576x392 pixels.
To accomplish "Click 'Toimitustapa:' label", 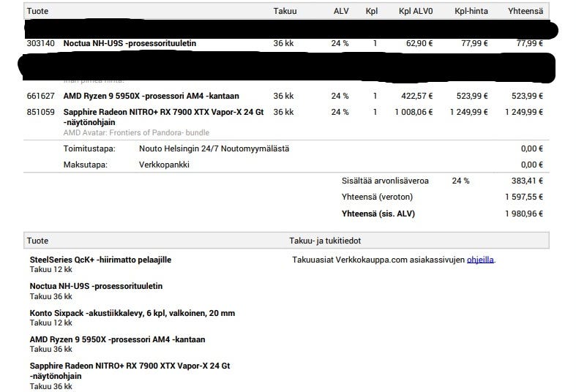I will [89, 149].
